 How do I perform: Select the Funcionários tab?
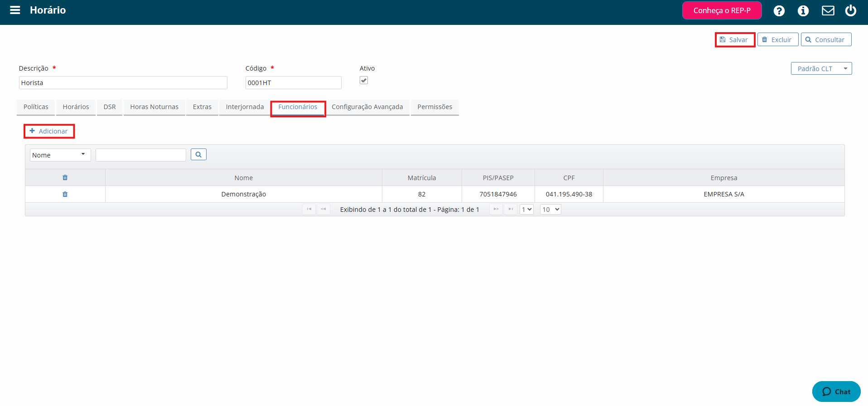pyautogui.click(x=298, y=107)
